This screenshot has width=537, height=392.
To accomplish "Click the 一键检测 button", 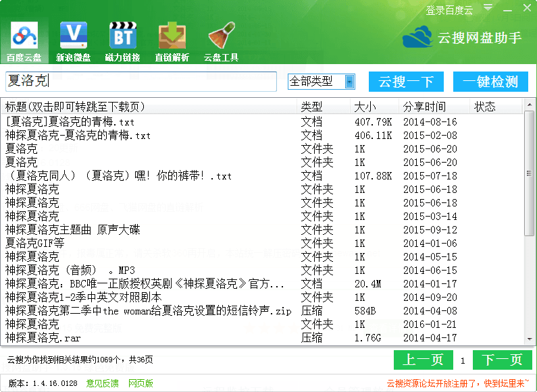I will pos(490,82).
